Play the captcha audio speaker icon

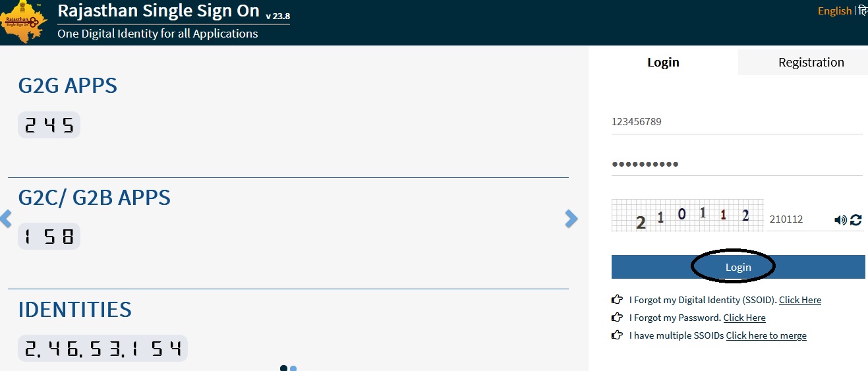coord(840,220)
